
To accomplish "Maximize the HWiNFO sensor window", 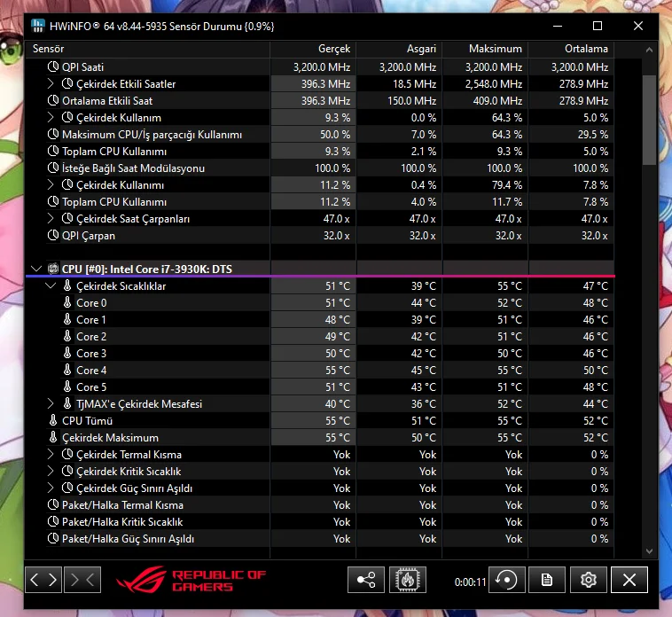I will point(598,26).
